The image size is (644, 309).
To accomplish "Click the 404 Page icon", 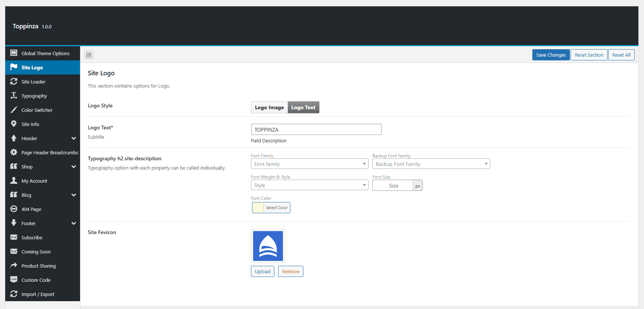I will pyautogui.click(x=14, y=209).
